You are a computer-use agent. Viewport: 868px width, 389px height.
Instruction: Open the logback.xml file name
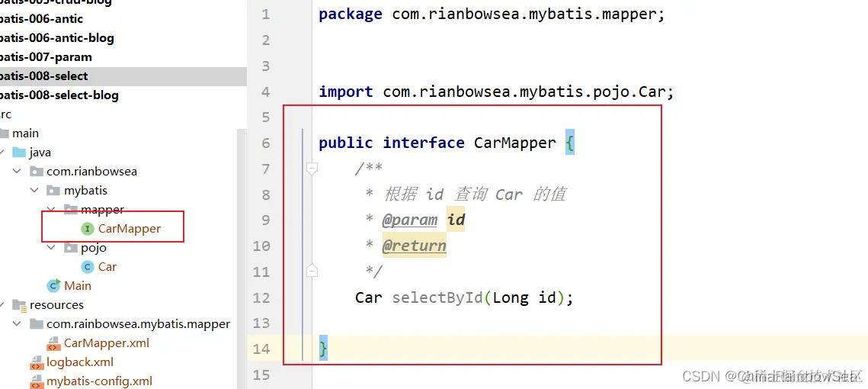[80, 362]
